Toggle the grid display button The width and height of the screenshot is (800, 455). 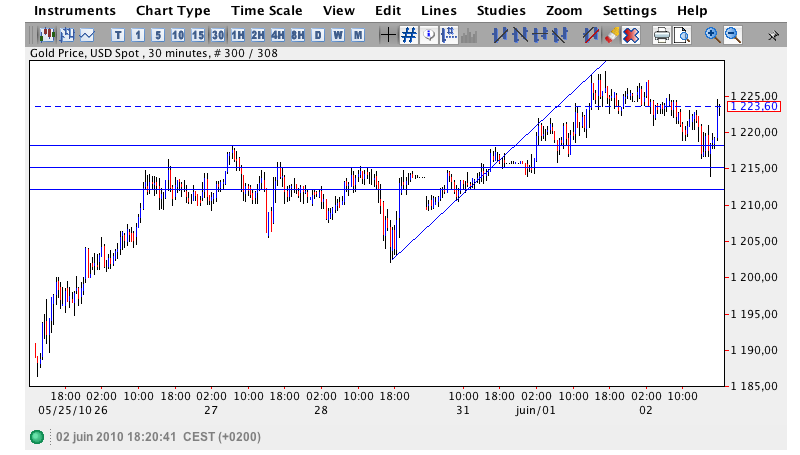click(x=408, y=35)
